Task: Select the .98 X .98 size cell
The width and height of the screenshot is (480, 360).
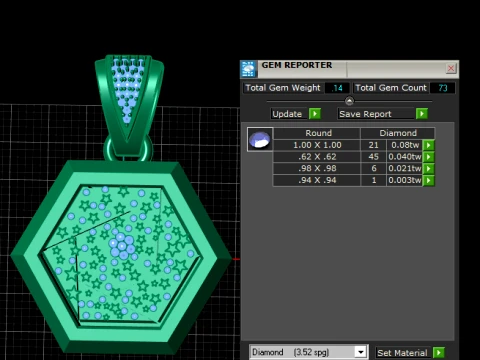Action: coord(317,168)
